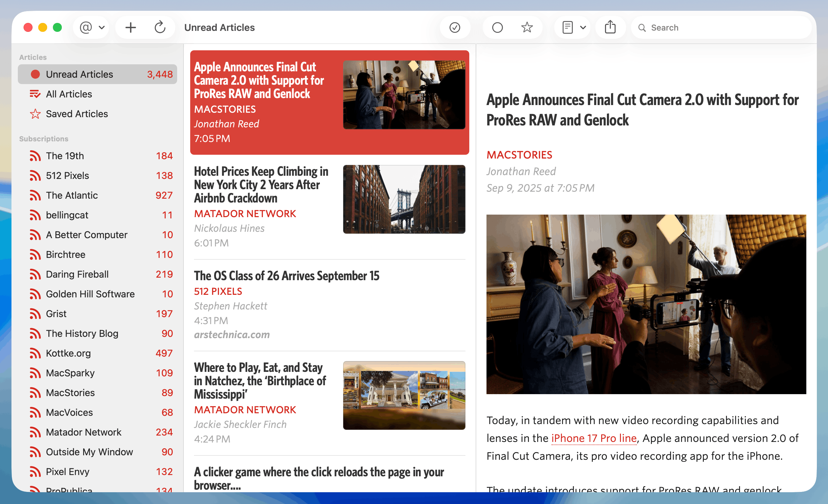Star the article with the toolbar star
Screen dimensions: 828x504
[x=527, y=27]
